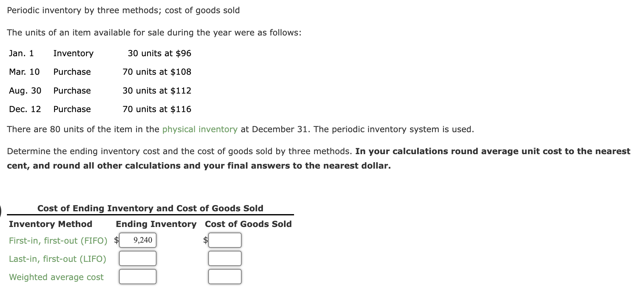Screen dimensions: 644x297
Task: Click the Weighted average cost Ending Inventory field
Action: pyautogui.click(x=138, y=277)
